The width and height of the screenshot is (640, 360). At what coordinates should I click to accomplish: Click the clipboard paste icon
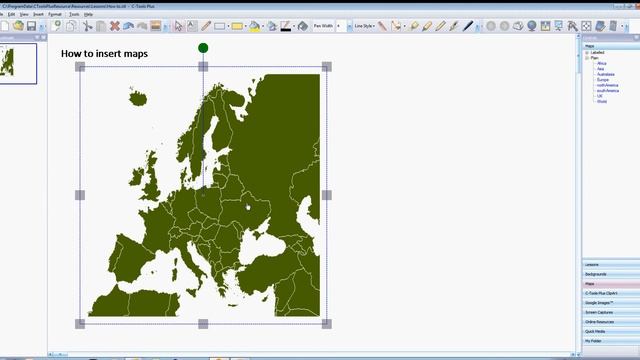coord(101,26)
